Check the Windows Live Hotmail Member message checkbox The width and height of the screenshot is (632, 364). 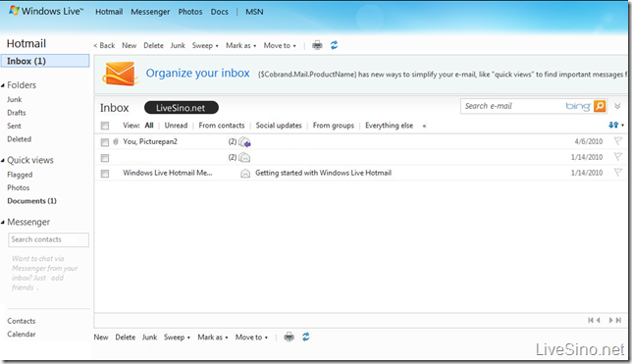105,174
